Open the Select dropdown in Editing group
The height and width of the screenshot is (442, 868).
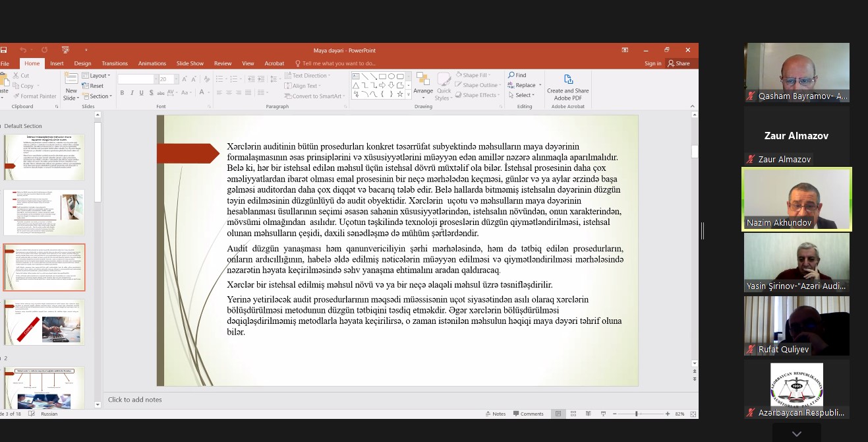(524, 95)
